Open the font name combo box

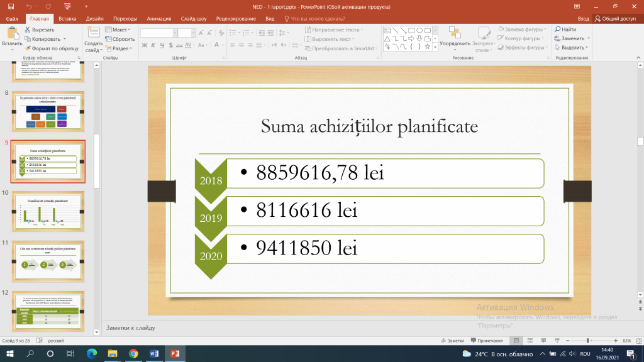point(158,33)
